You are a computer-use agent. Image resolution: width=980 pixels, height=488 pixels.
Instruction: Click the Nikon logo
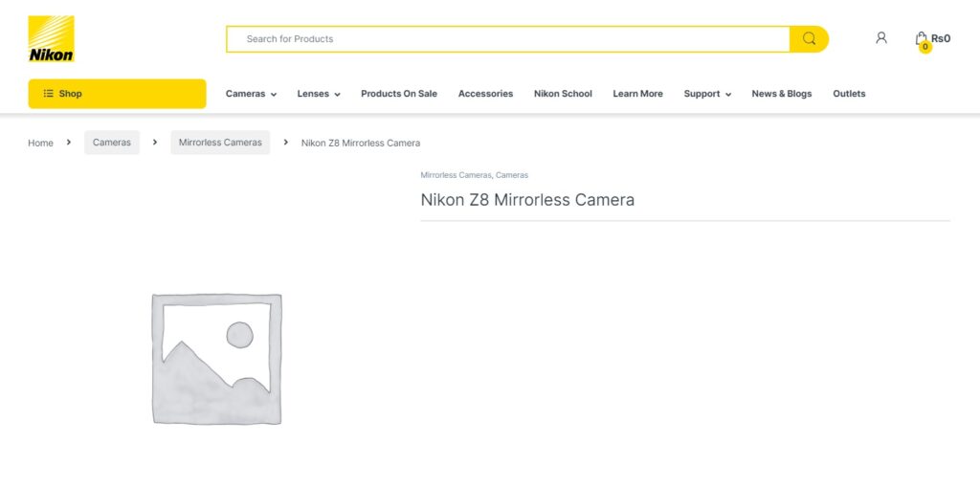tap(52, 38)
